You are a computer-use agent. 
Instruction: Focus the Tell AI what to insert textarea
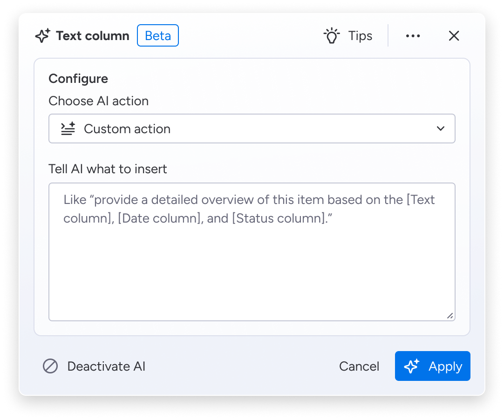(x=252, y=261)
